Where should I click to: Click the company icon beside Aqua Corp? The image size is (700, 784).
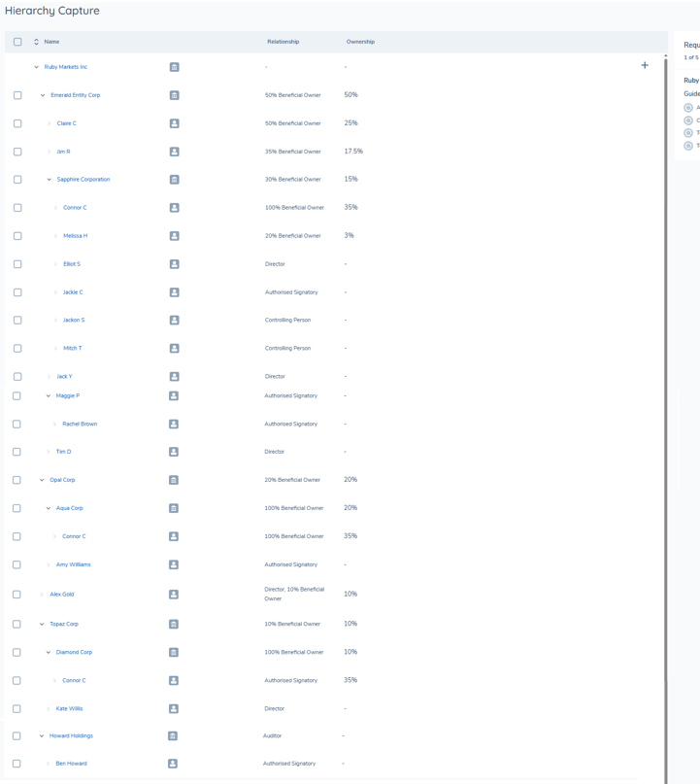[174, 508]
